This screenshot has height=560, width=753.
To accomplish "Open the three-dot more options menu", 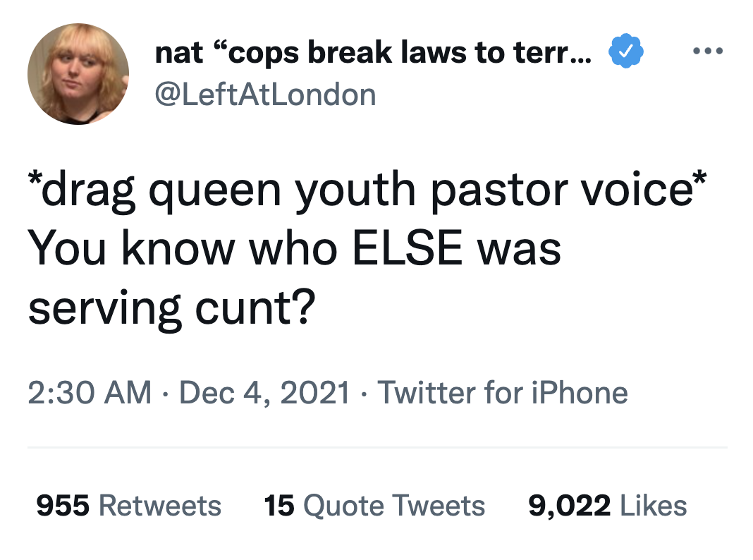I will click(707, 51).
